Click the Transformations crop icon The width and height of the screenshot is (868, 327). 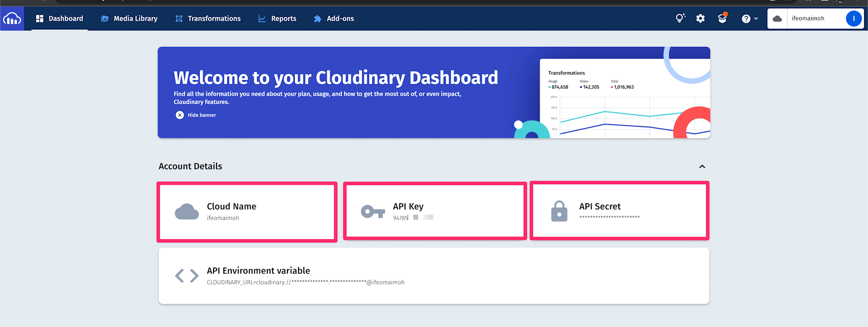(x=179, y=19)
